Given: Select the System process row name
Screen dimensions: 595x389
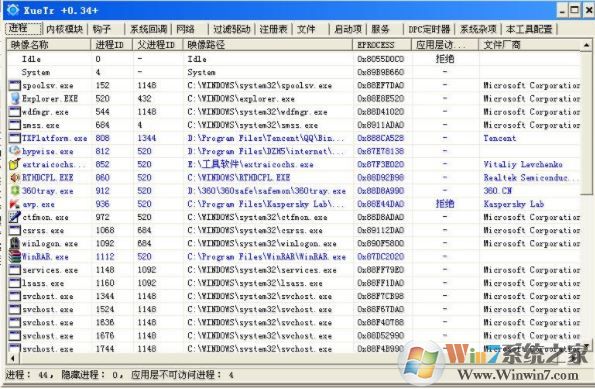Looking at the screenshot, I should [x=36, y=72].
